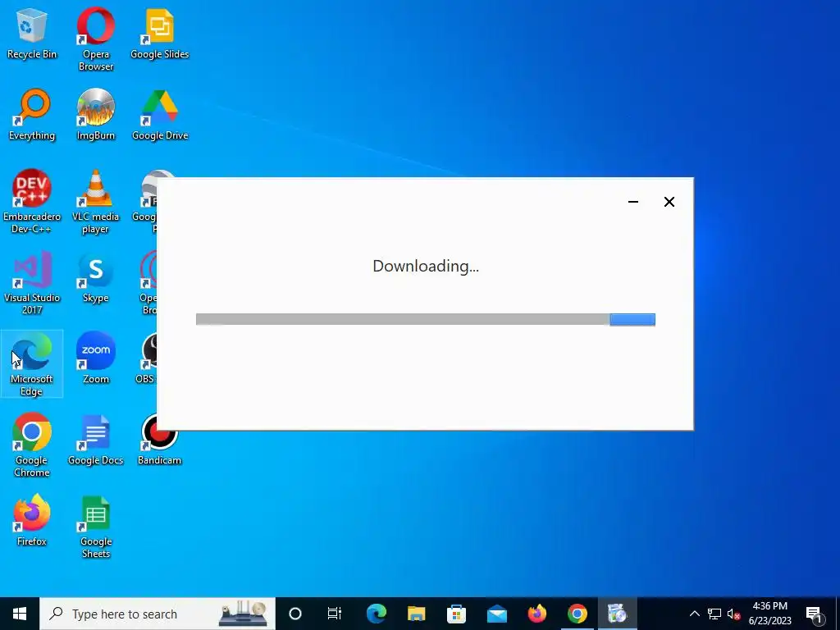Open the Windows Start menu
This screenshot has height=630, width=840.
20,614
